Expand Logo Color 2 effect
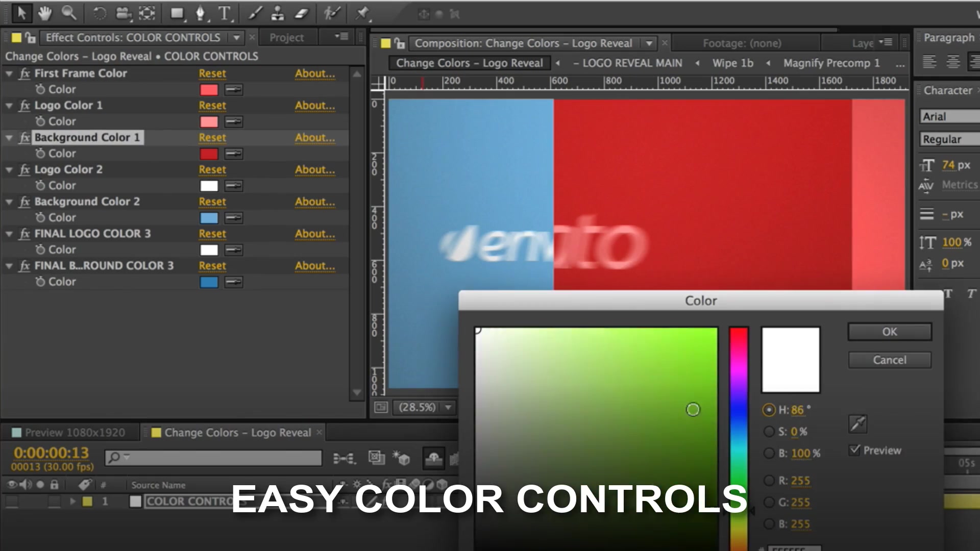The image size is (980, 551). (8, 169)
